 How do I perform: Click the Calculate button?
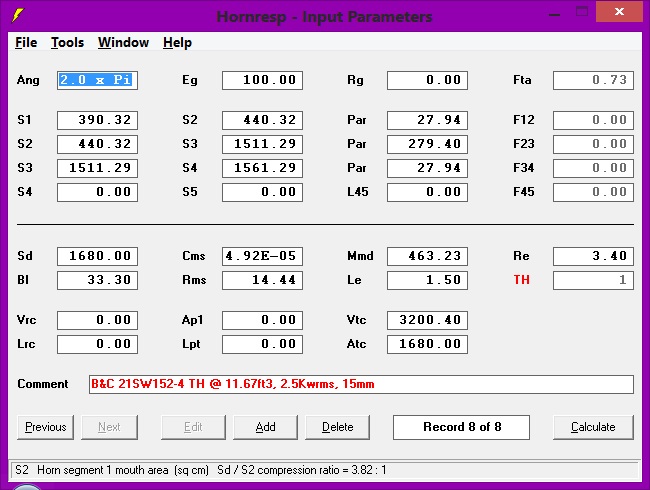[x=593, y=427]
